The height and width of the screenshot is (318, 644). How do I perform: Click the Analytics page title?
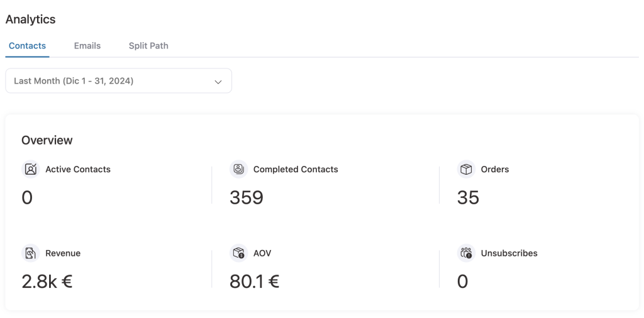pos(30,19)
